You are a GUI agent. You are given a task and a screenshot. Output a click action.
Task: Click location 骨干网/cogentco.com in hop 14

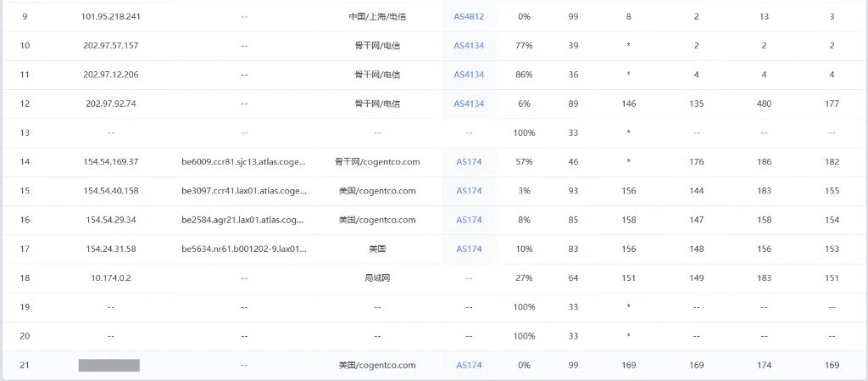coord(377,162)
